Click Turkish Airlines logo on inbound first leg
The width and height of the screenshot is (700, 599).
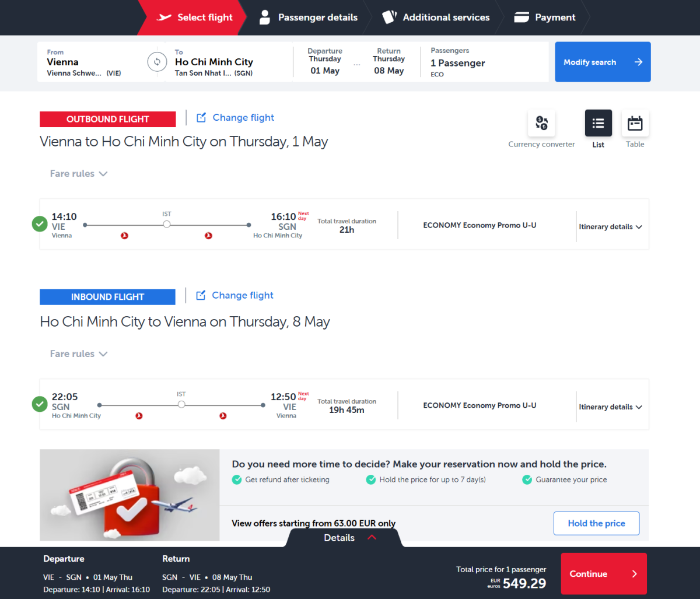pos(139,416)
